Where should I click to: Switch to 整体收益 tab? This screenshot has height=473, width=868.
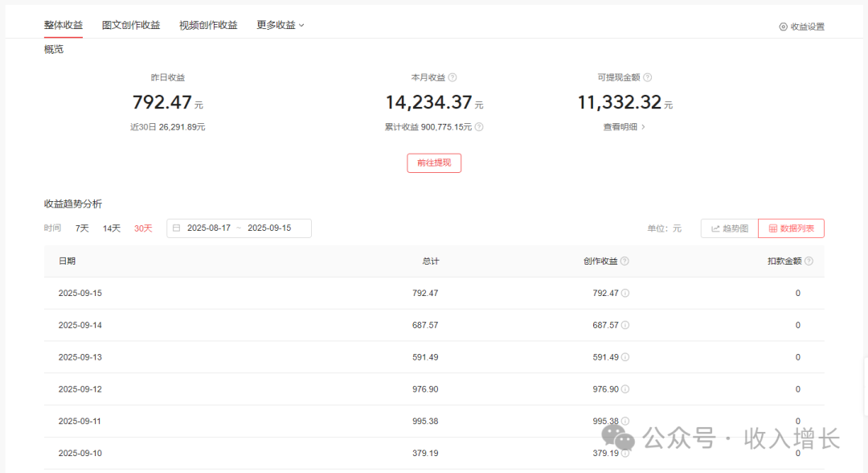63,25
